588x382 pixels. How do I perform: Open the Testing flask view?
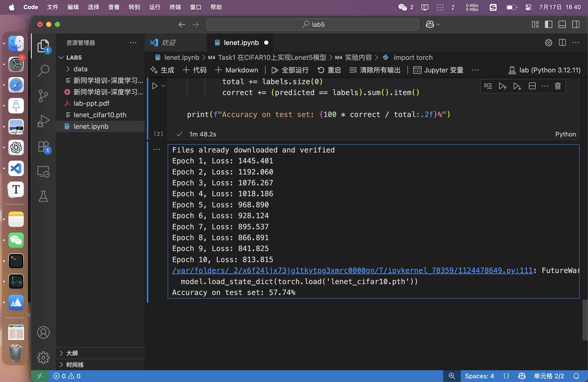coord(43,196)
